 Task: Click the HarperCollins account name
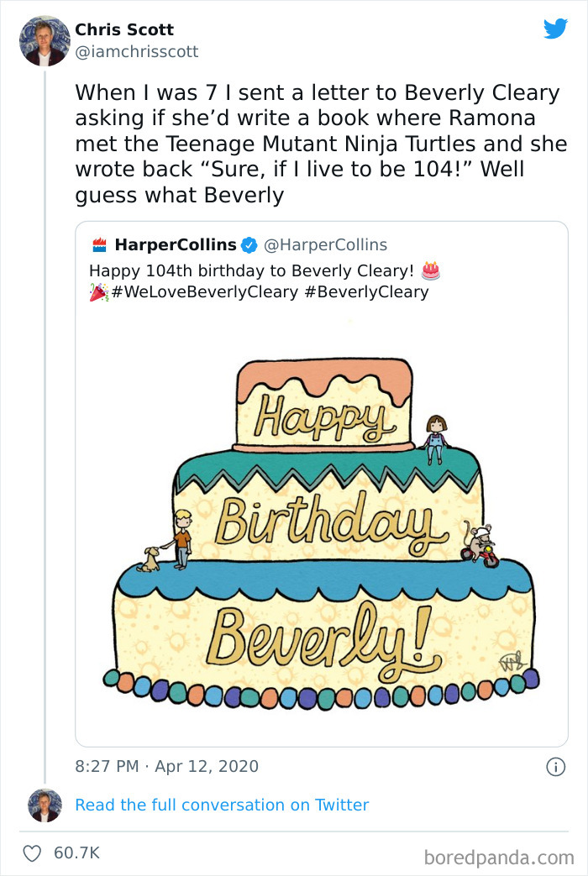tap(175, 245)
